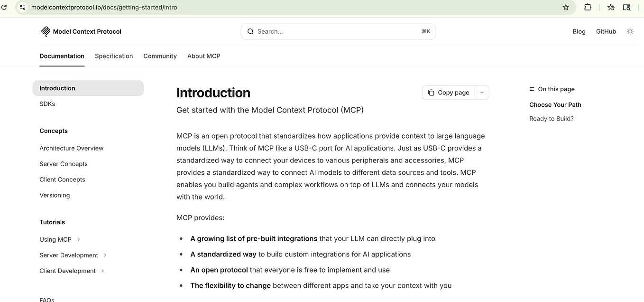
Task: Click the search magnifier icon
Action: [x=250, y=31]
